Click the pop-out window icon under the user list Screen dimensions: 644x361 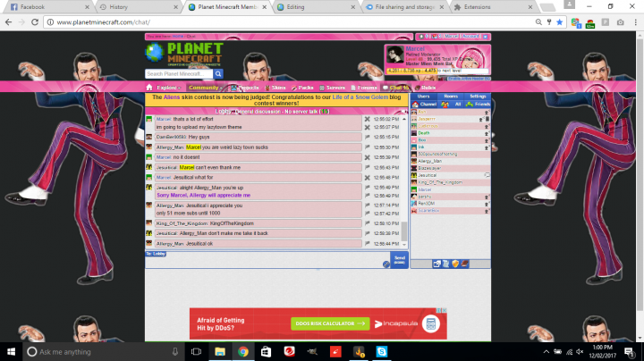point(436,264)
